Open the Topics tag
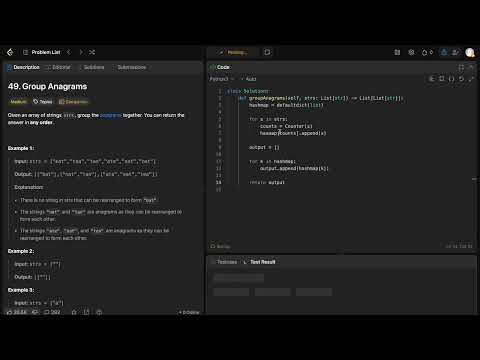 coord(43,102)
